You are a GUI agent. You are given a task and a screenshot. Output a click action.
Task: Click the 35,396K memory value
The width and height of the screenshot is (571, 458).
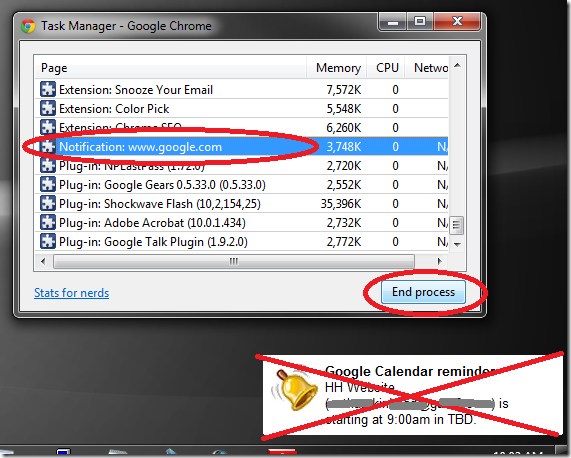tap(341, 204)
